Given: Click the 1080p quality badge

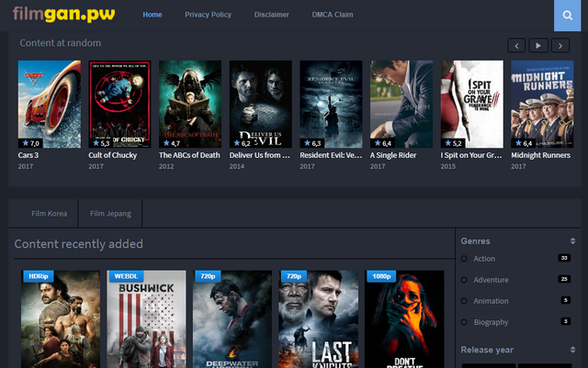Looking at the screenshot, I should click(381, 276).
